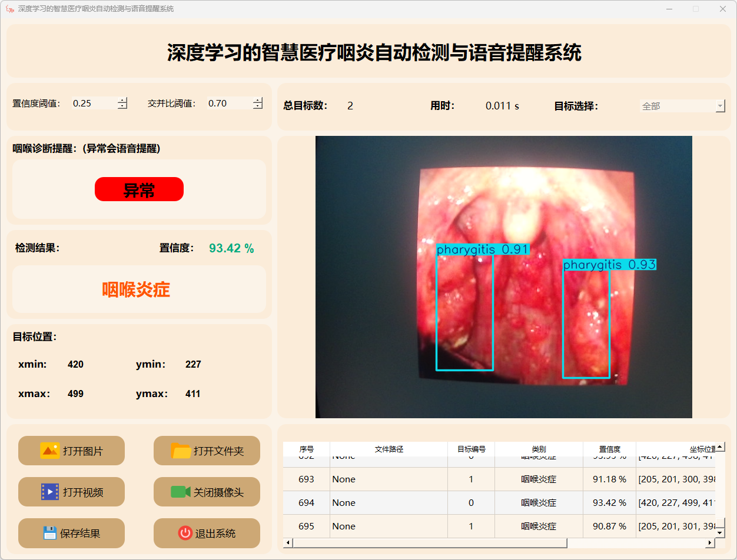Click the video film strip icon

click(x=49, y=492)
